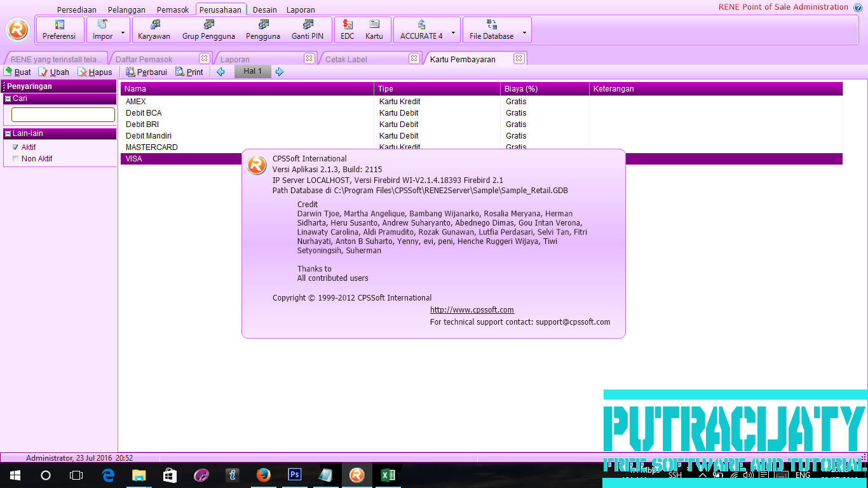Click the Print button
The height and width of the screenshot is (488, 868).
189,72
